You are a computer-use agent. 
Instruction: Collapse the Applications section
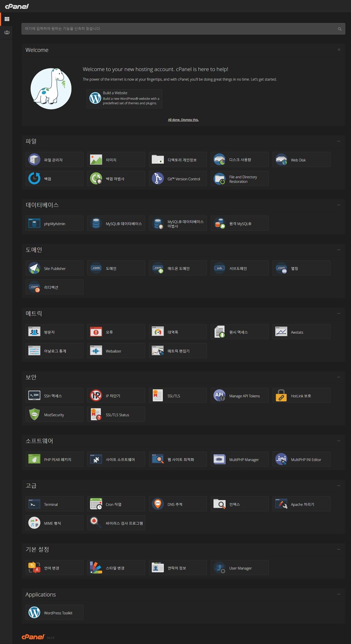(339, 595)
